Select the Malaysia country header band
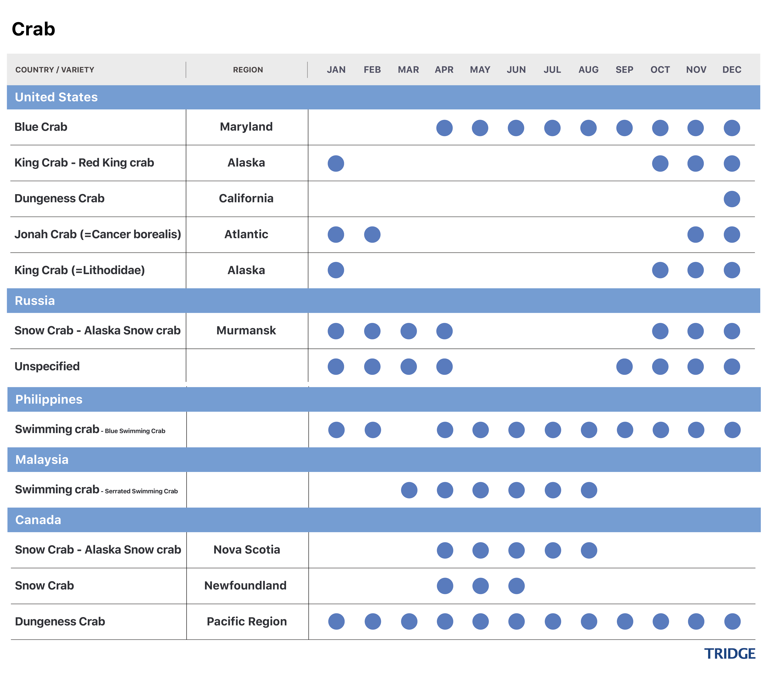768x700 pixels. pyautogui.click(x=42, y=460)
